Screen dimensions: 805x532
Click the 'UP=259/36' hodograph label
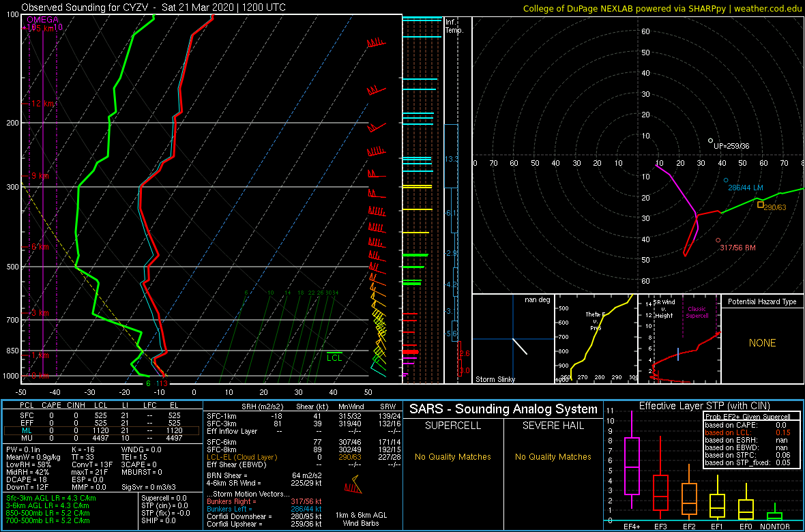point(731,146)
